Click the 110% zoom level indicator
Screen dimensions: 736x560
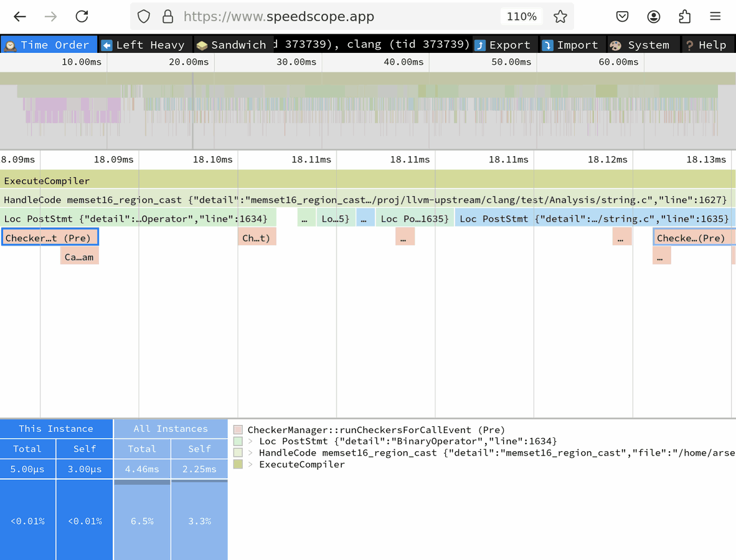coord(521,17)
